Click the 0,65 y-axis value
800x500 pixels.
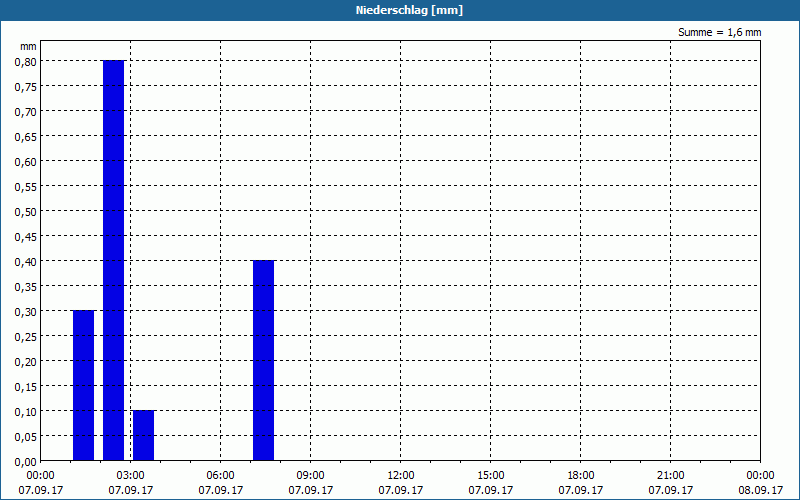tap(26, 136)
